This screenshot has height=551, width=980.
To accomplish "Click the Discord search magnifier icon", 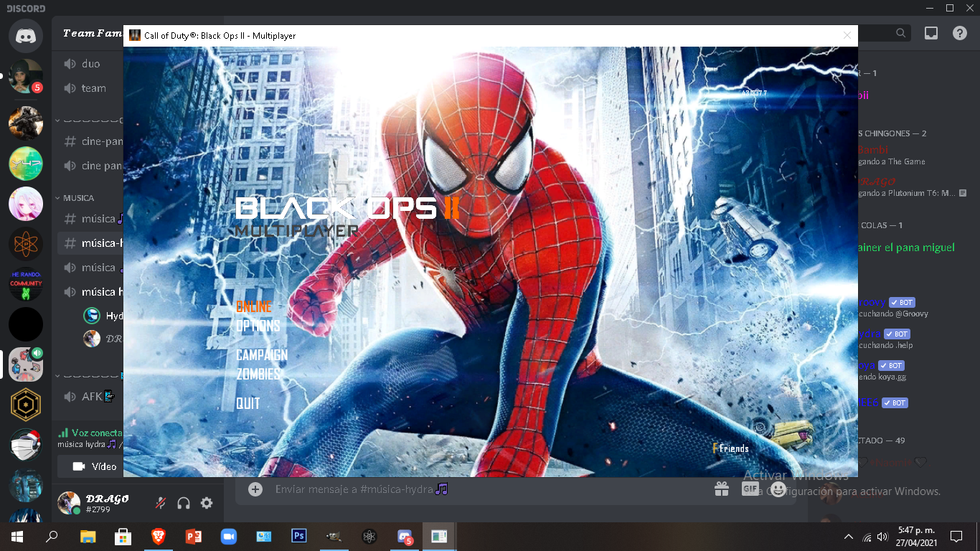I will [901, 33].
